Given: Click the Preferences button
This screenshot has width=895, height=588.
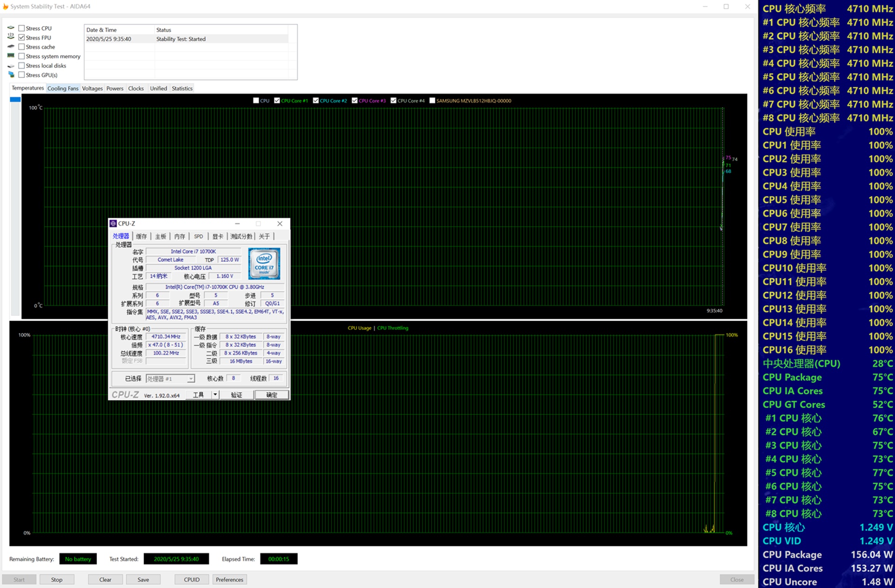Looking at the screenshot, I should point(229,580).
